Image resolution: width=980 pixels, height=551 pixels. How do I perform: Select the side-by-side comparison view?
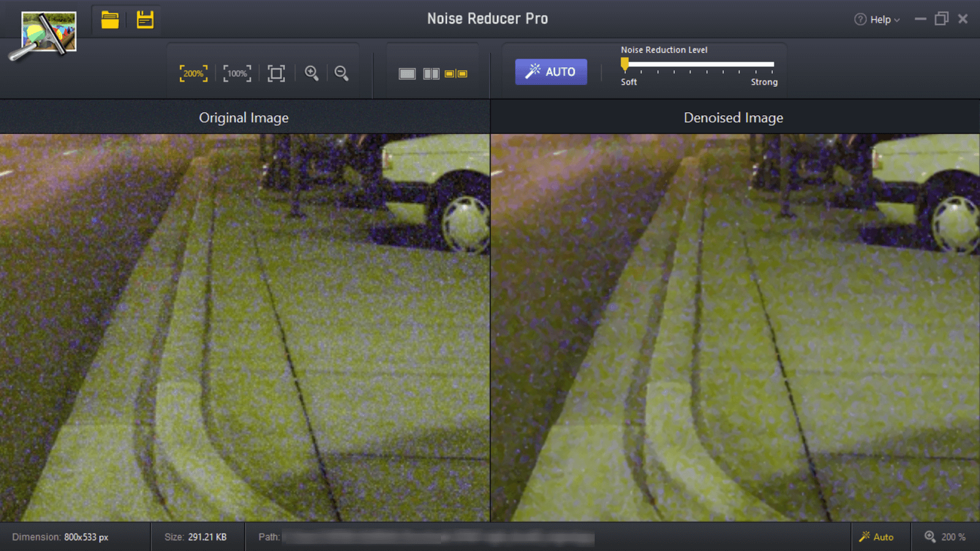(x=456, y=74)
